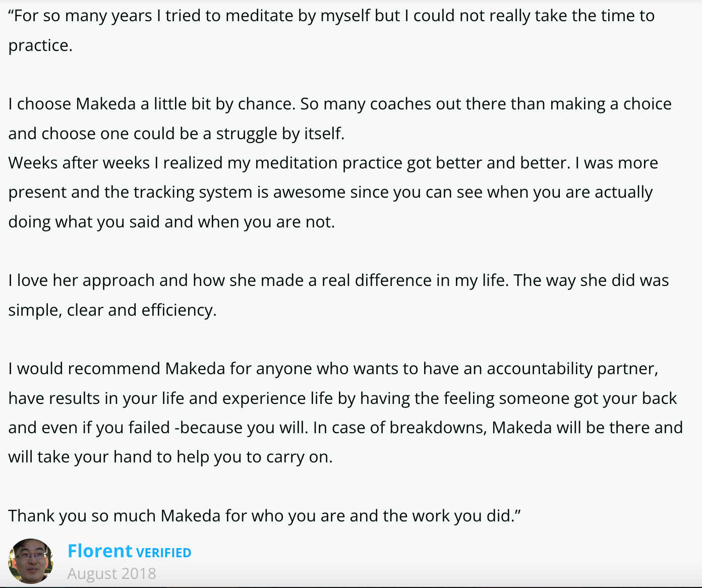
Task: Click the line 'and choose one could be a struggle'
Action: 177,134
